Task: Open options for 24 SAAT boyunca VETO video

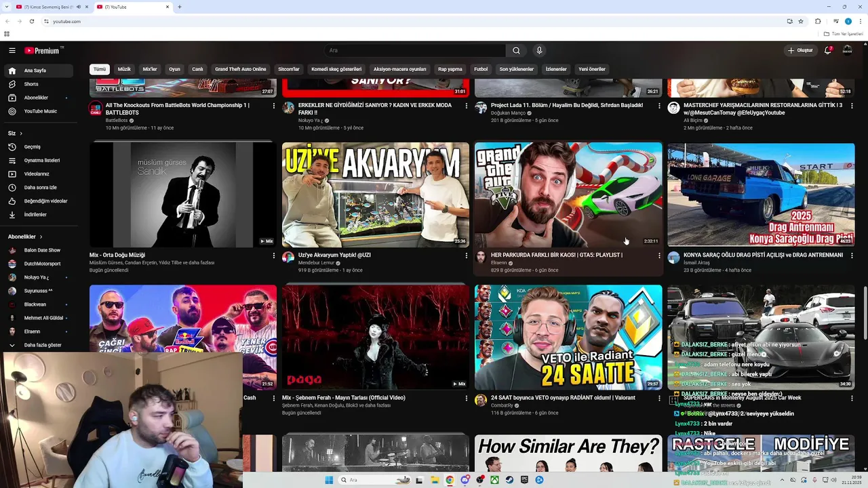Action: tap(659, 399)
